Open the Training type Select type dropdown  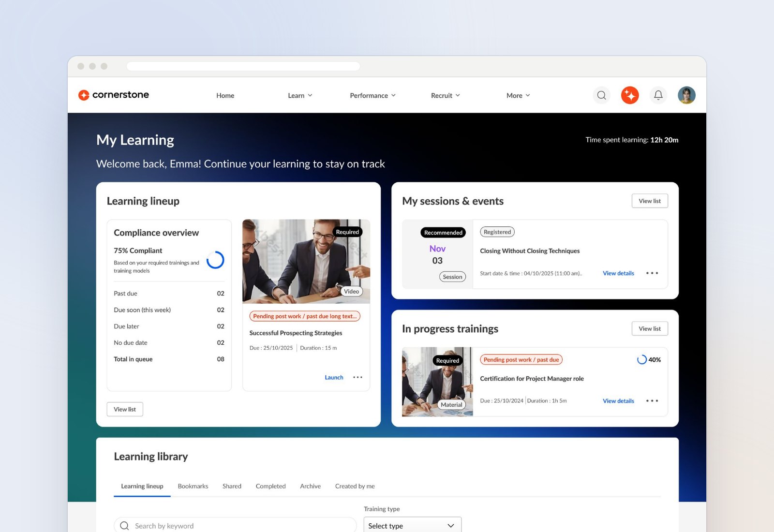coord(413,526)
